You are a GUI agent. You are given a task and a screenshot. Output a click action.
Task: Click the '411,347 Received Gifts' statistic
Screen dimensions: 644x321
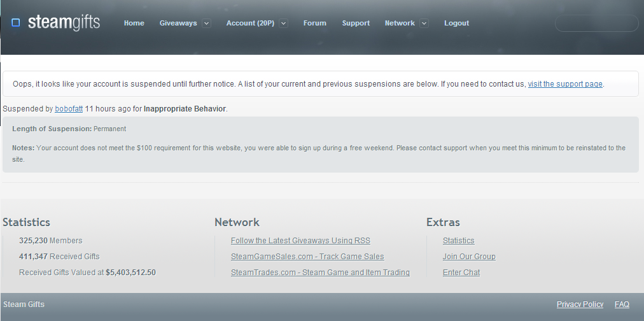point(59,257)
